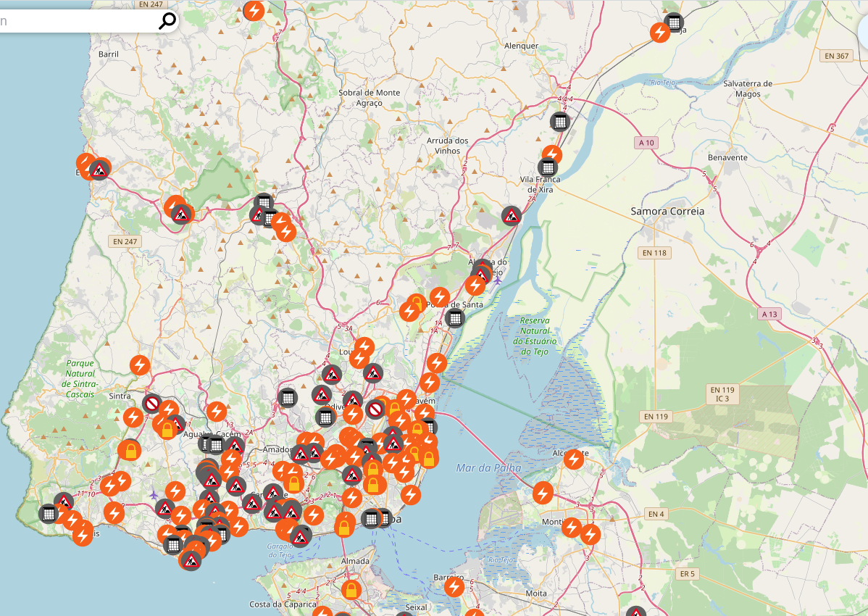Click the lightning marker north of Sintra
This screenshot has width=868, height=616.
click(140, 365)
